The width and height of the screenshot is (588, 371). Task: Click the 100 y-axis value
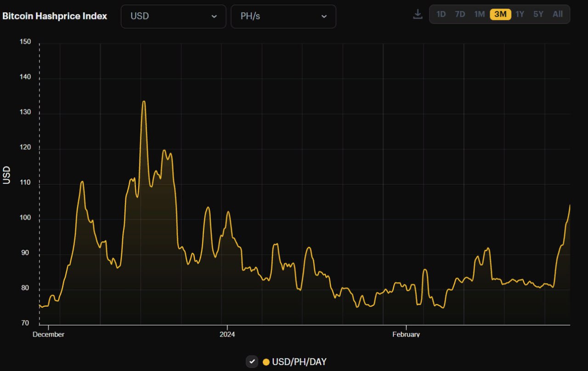(26, 217)
